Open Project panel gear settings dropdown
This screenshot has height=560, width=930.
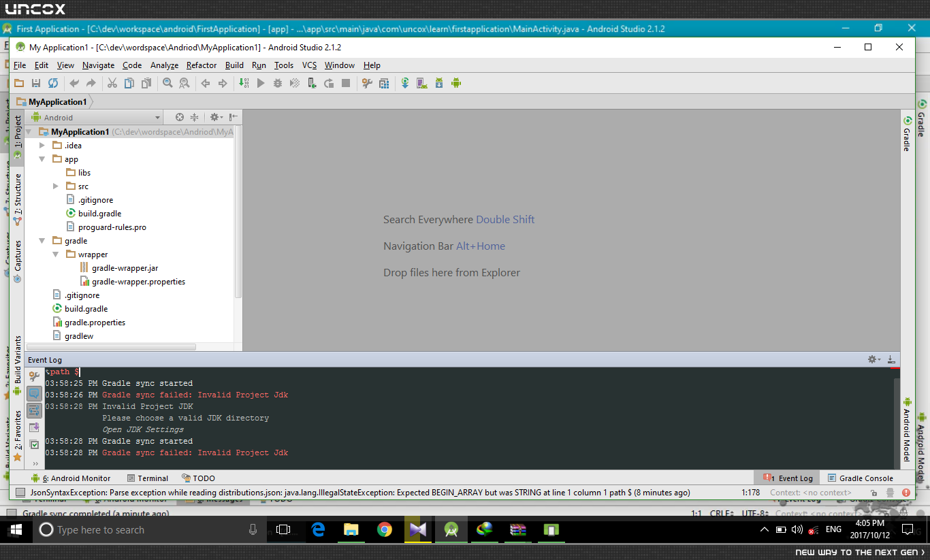(x=217, y=117)
